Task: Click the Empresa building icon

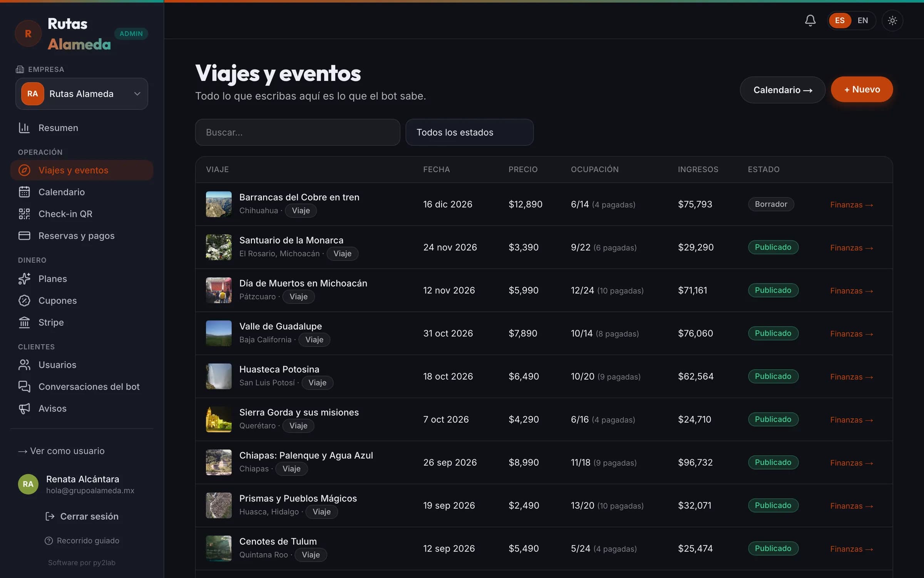Action: [20, 69]
